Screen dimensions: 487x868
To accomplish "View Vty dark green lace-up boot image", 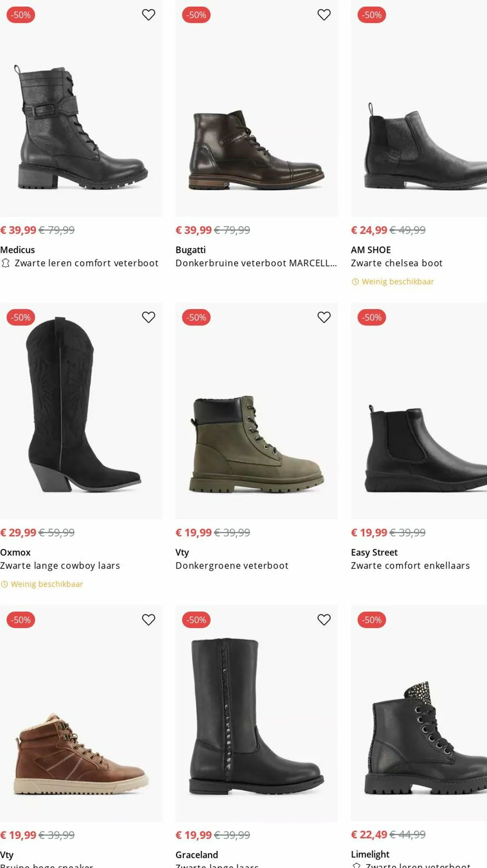I will [x=256, y=445].
